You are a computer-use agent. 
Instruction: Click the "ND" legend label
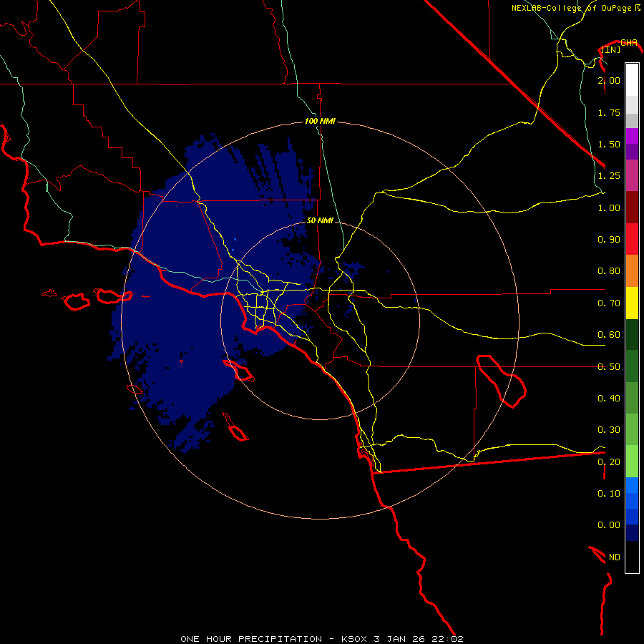pyautogui.click(x=615, y=557)
